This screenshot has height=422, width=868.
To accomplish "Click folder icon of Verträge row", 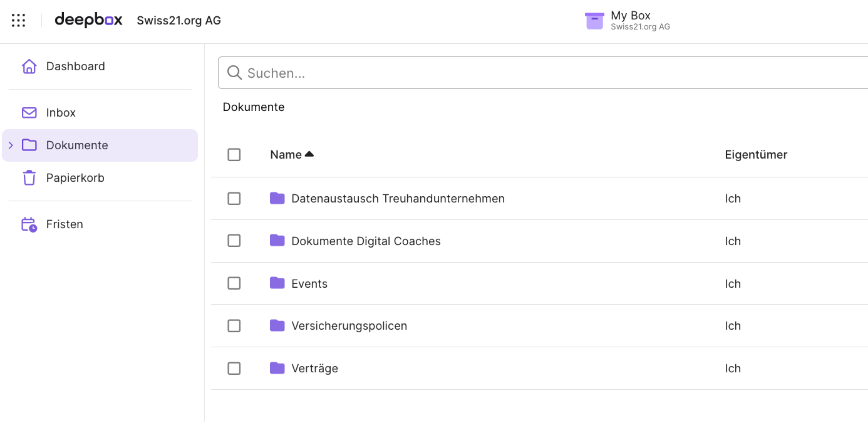I will coord(277,368).
